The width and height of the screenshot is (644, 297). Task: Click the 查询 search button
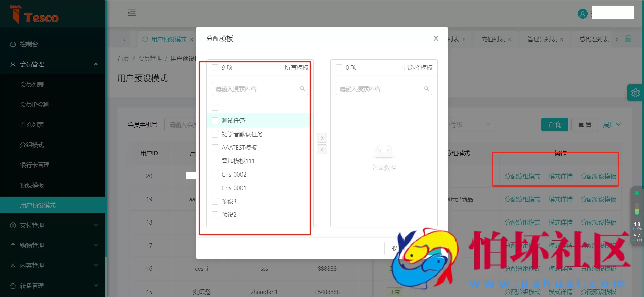pyautogui.click(x=554, y=125)
